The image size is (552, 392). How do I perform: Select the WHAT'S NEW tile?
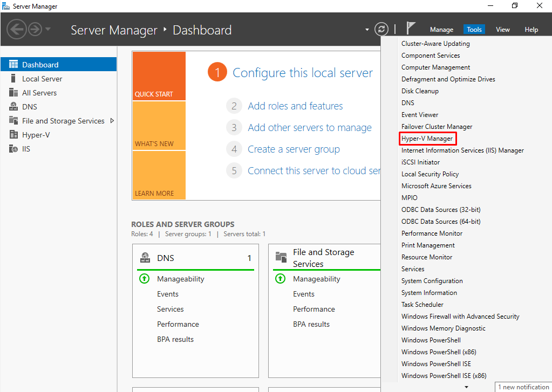click(159, 126)
